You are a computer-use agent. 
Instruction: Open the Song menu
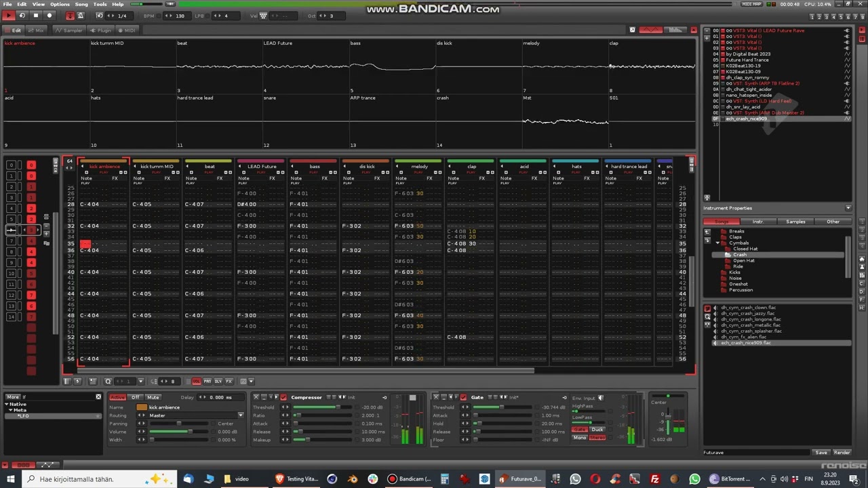[x=81, y=4]
